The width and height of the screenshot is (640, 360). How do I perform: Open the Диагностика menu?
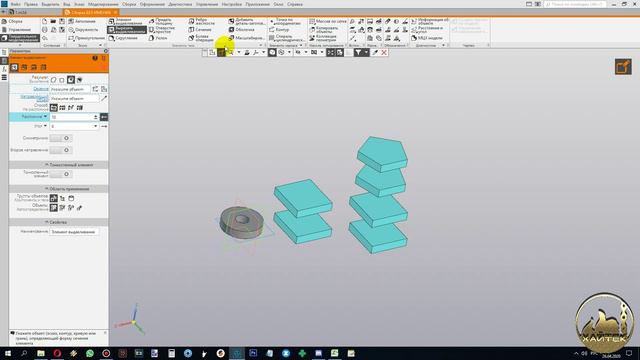pos(180,4)
